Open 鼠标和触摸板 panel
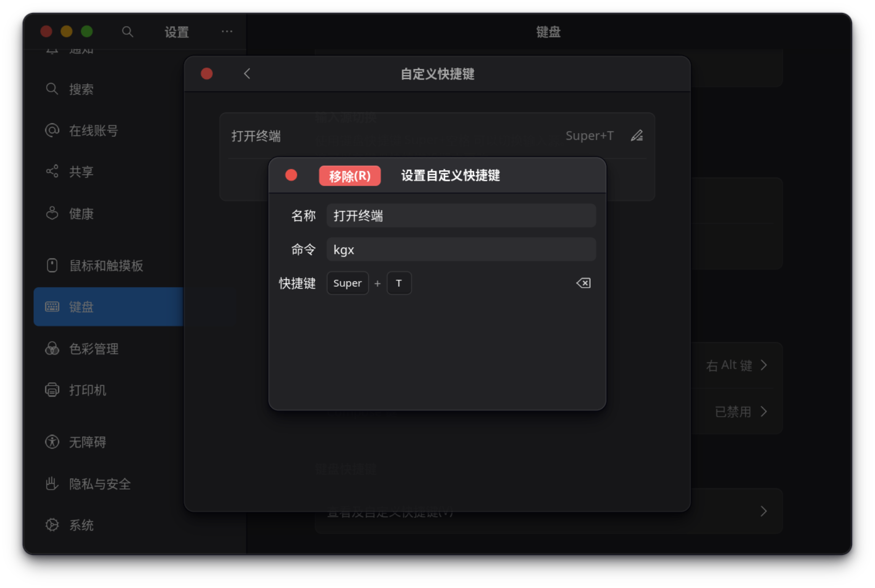Screen dimensions: 875x588 (x=106, y=266)
